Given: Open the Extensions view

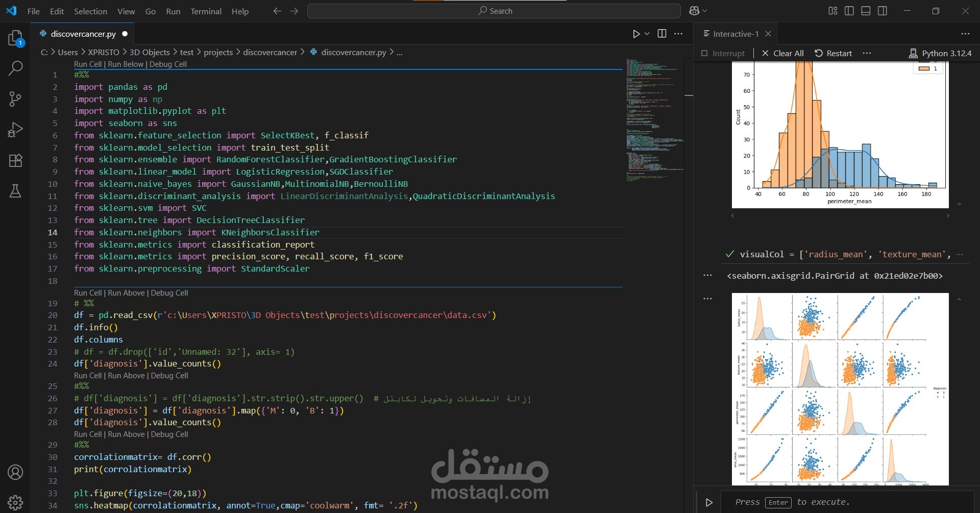Looking at the screenshot, I should (x=16, y=160).
